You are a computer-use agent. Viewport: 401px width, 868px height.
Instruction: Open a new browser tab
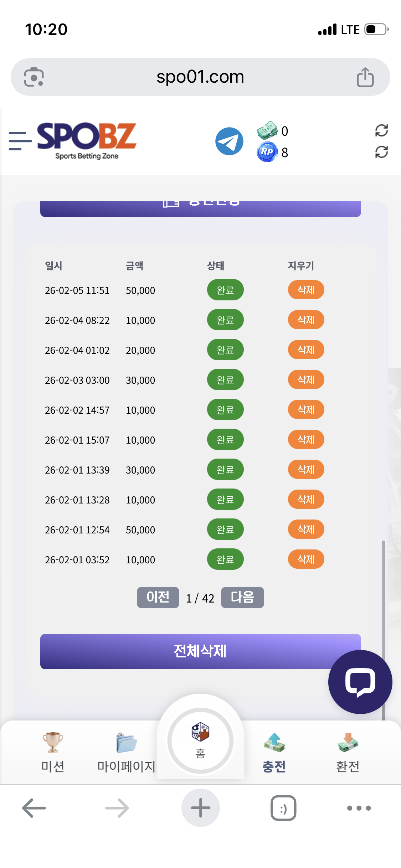point(200,808)
